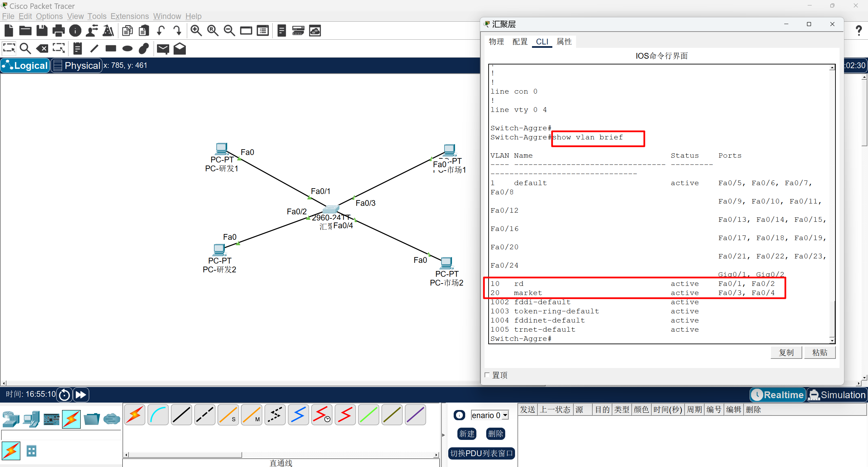Open the Tools menu
Viewport: 868px width, 467px height.
(97, 16)
